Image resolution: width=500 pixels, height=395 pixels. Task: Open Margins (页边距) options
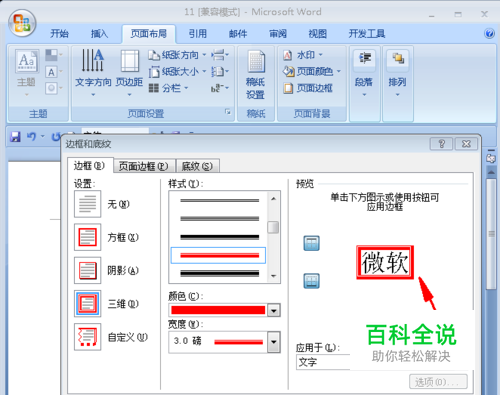tap(129, 73)
